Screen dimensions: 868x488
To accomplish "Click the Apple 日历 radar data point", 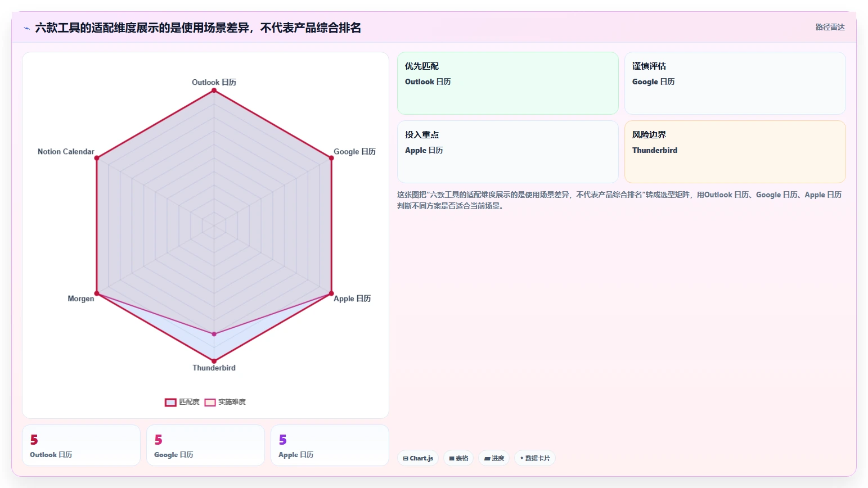I will 331,293.
